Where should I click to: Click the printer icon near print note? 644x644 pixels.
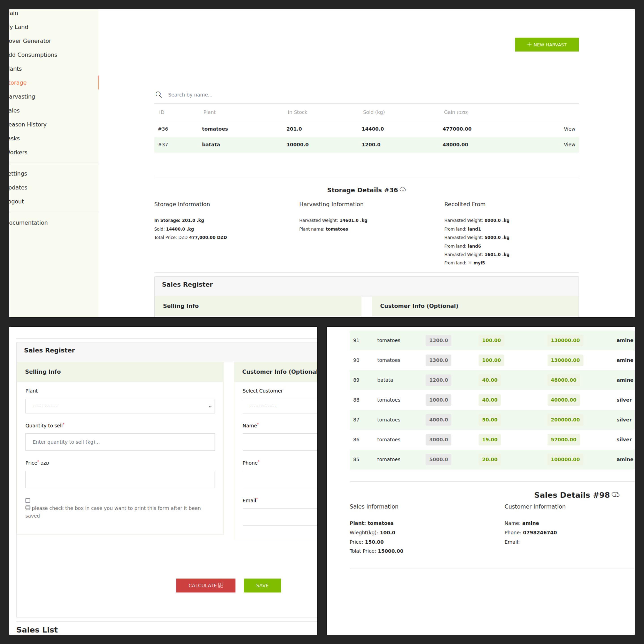point(28,508)
